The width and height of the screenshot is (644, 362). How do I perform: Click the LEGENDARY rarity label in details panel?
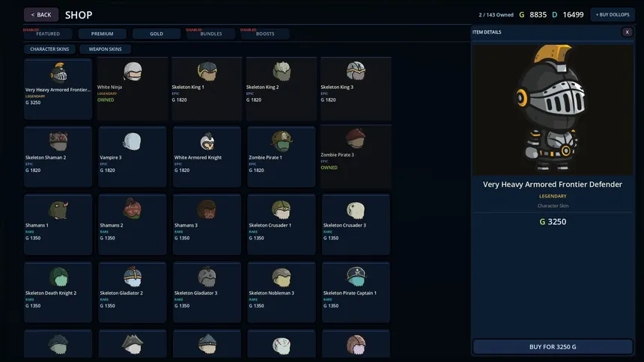pos(553,196)
